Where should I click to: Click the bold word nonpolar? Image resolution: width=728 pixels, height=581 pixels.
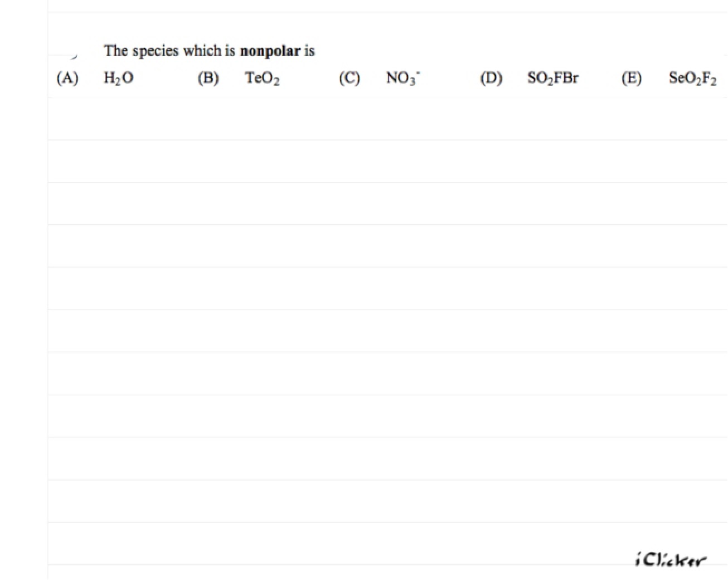[x=270, y=51]
